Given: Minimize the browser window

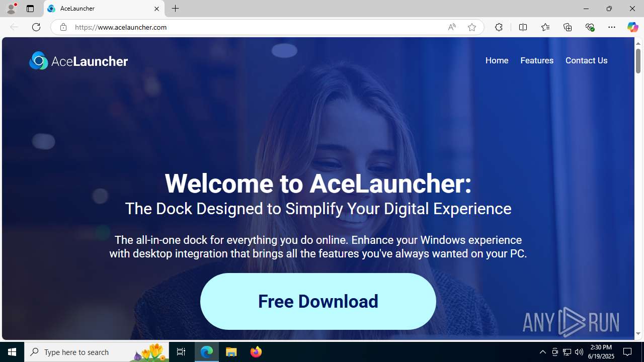Looking at the screenshot, I should tap(586, 9).
